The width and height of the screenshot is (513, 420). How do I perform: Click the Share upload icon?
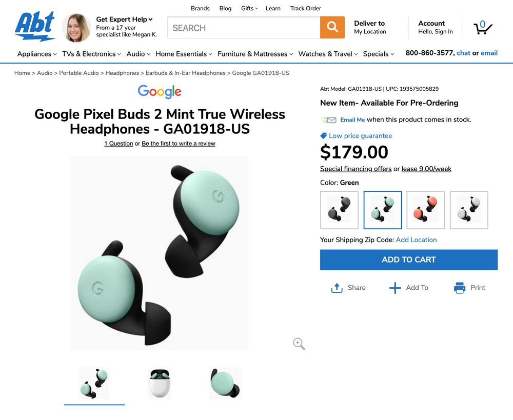337,288
